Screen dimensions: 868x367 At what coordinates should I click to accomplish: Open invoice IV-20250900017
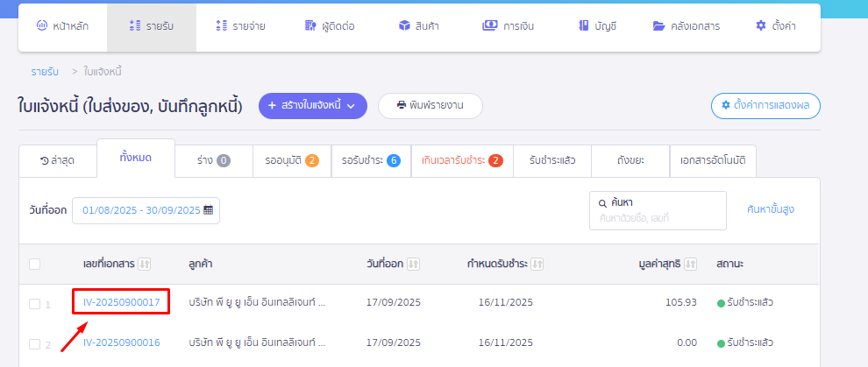121,302
